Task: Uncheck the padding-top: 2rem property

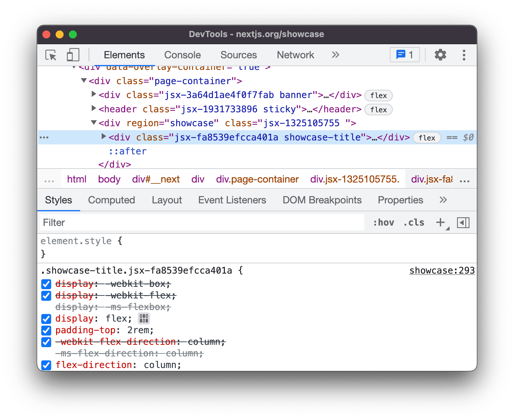Action: pyautogui.click(x=46, y=330)
